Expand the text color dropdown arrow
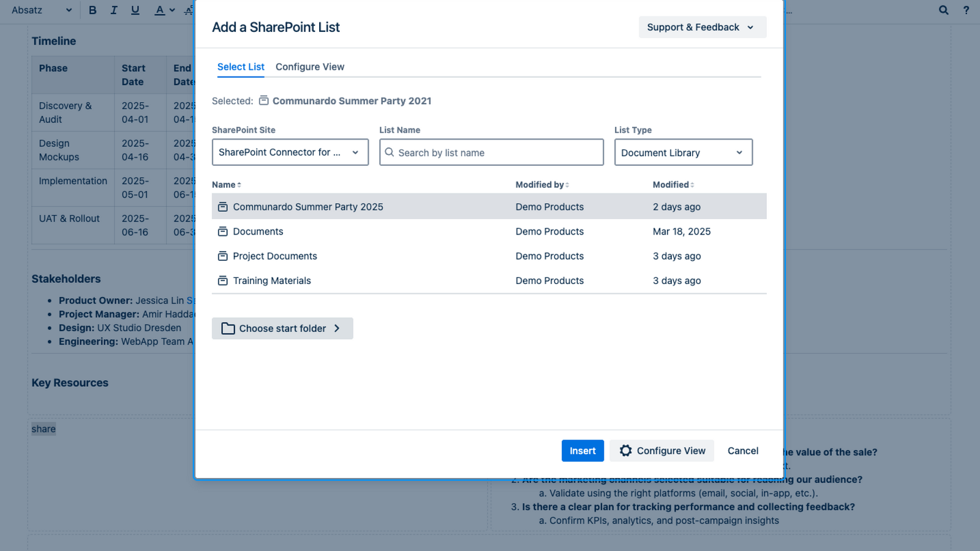The image size is (980, 551). click(x=172, y=10)
